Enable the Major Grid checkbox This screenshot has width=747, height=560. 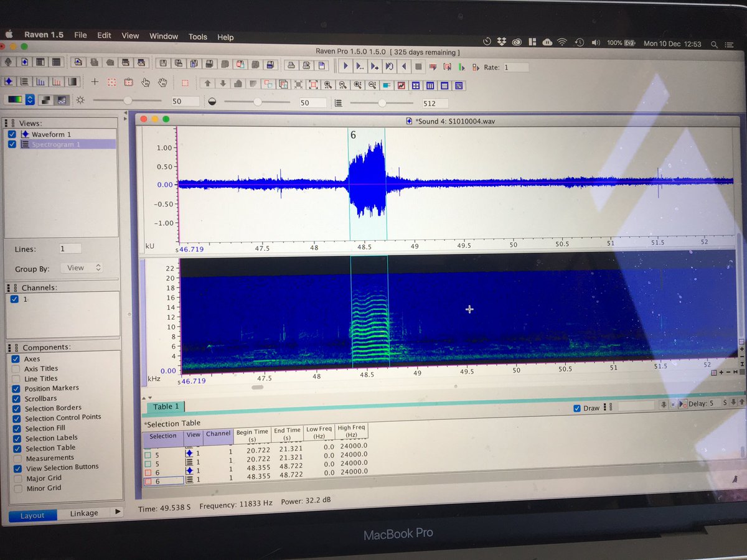pos(18,478)
